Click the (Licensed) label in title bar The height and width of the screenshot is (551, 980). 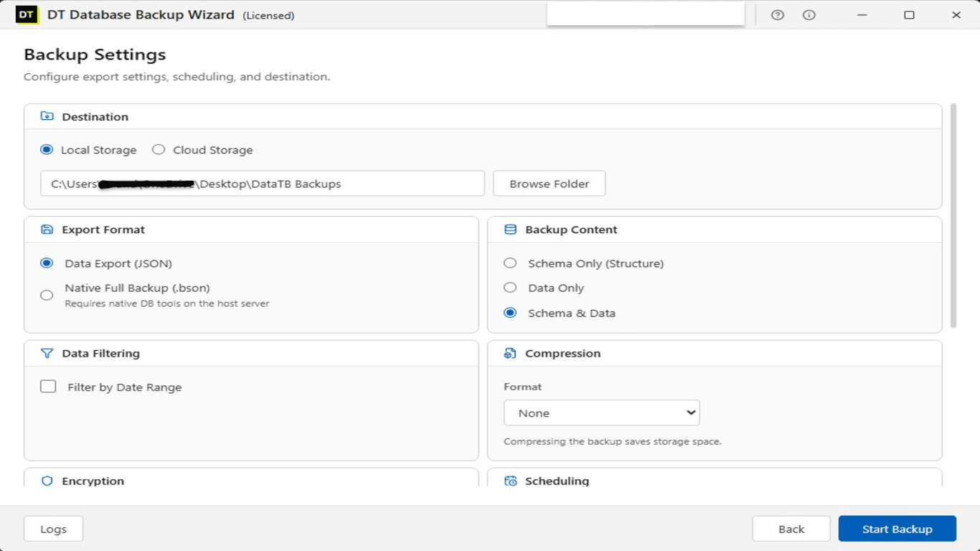(268, 16)
